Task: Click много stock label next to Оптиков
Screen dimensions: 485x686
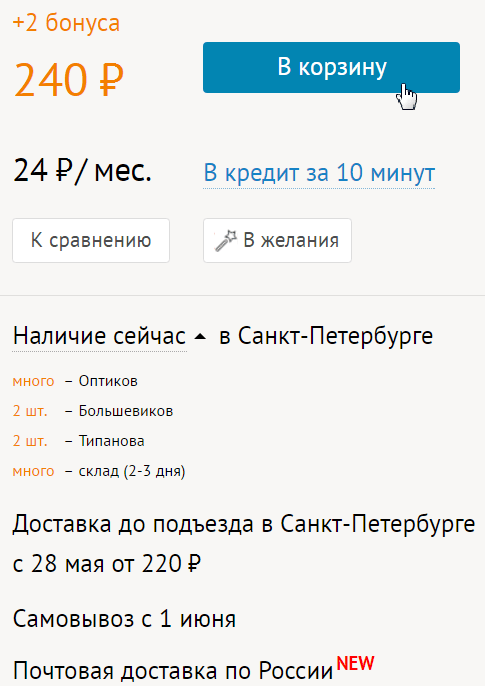Action: click(x=33, y=382)
